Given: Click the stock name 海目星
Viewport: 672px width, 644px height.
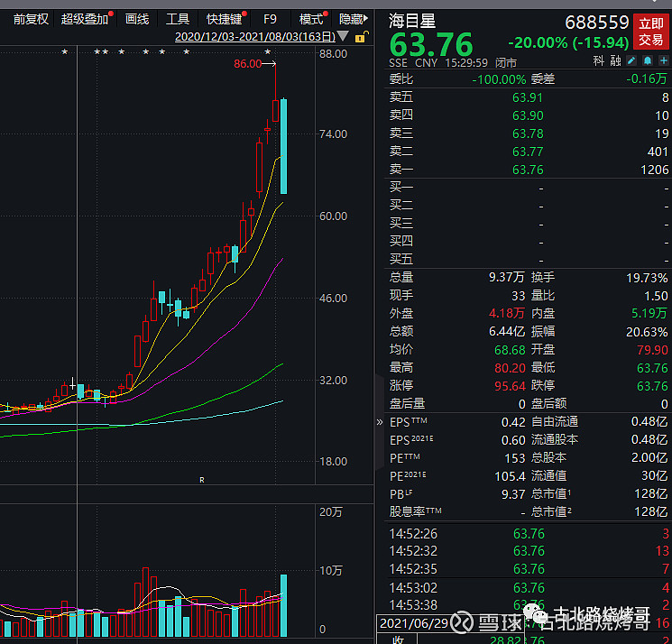Looking at the screenshot, I should click(412, 21).
